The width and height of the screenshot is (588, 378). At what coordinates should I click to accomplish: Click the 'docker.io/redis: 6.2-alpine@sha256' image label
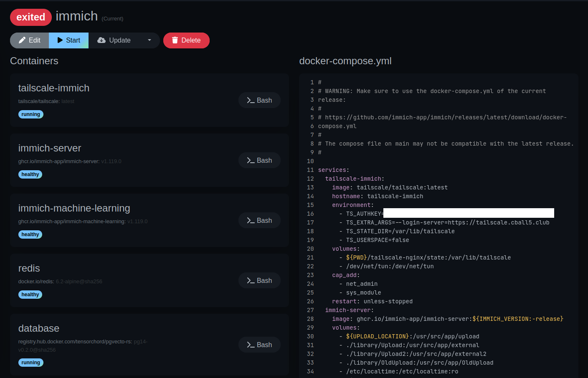tap(60, 282)
